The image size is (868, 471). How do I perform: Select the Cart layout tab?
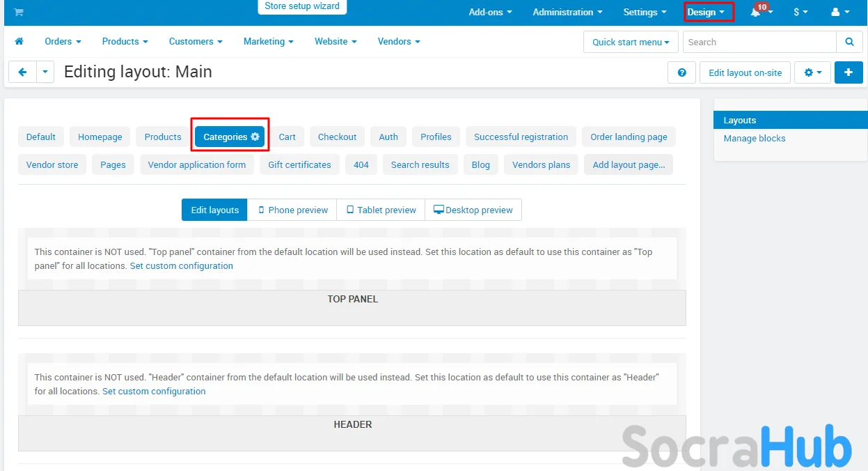click(287, 137)
